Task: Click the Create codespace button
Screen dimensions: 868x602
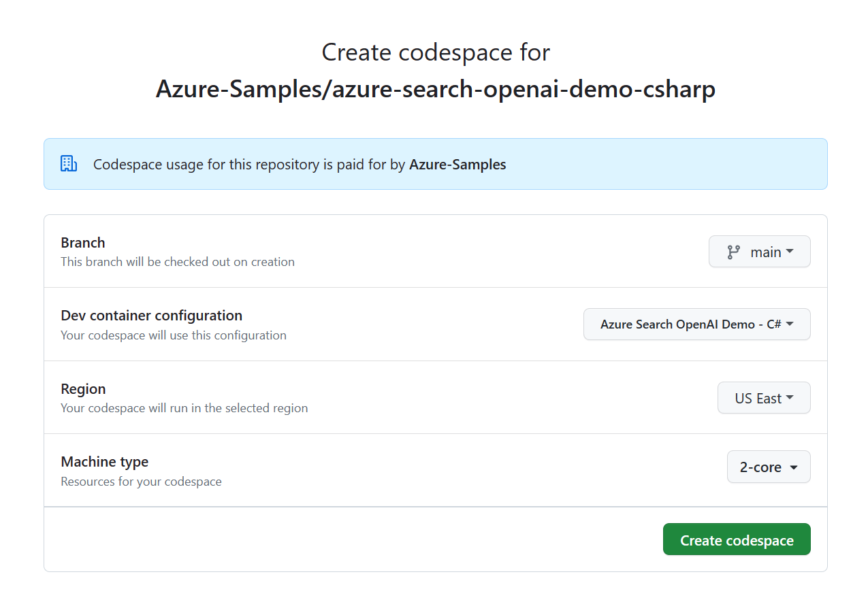Action: pos(736,539)
